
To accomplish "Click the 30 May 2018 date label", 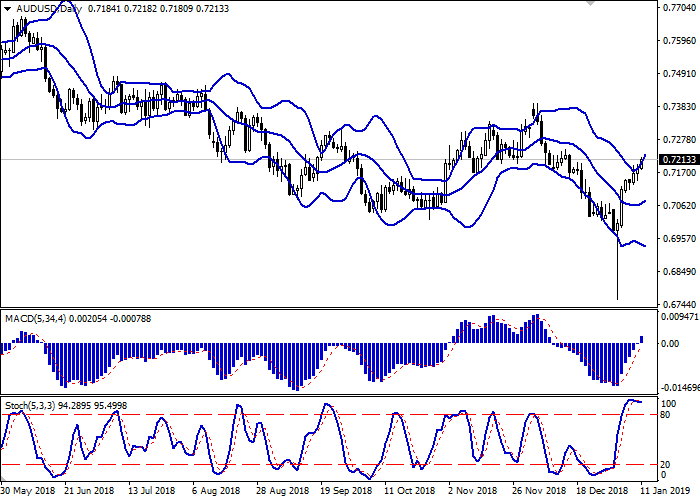I will (27, 492).
